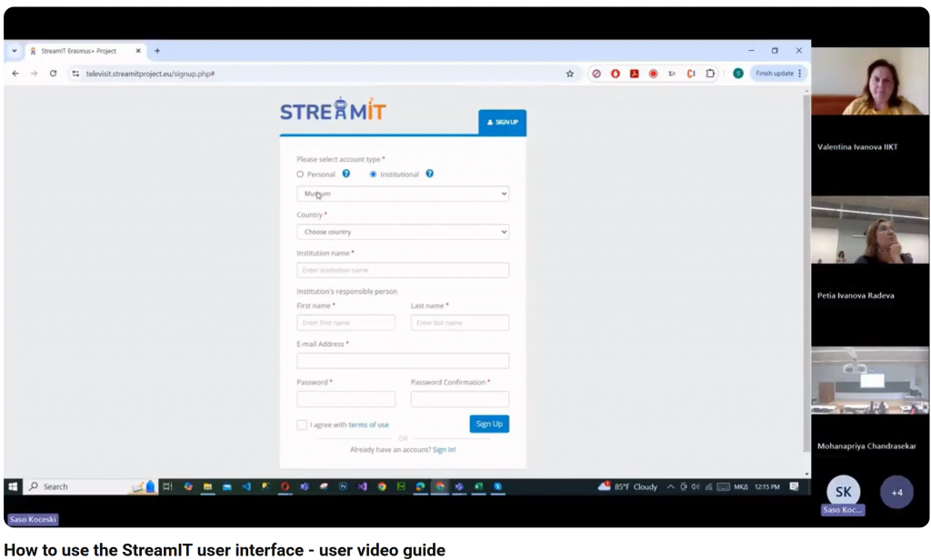Open the browser extensions puzzle icon

(x=710, y=74)
